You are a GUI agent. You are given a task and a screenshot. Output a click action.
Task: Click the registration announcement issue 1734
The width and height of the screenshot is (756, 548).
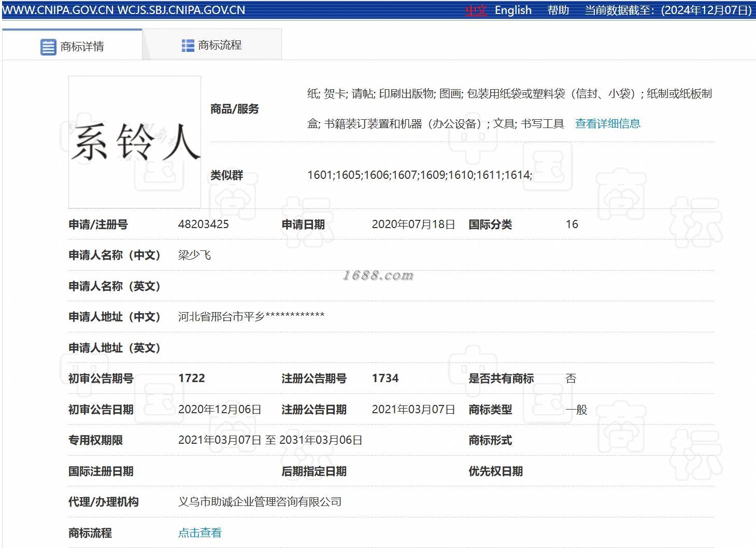point(386,378)
